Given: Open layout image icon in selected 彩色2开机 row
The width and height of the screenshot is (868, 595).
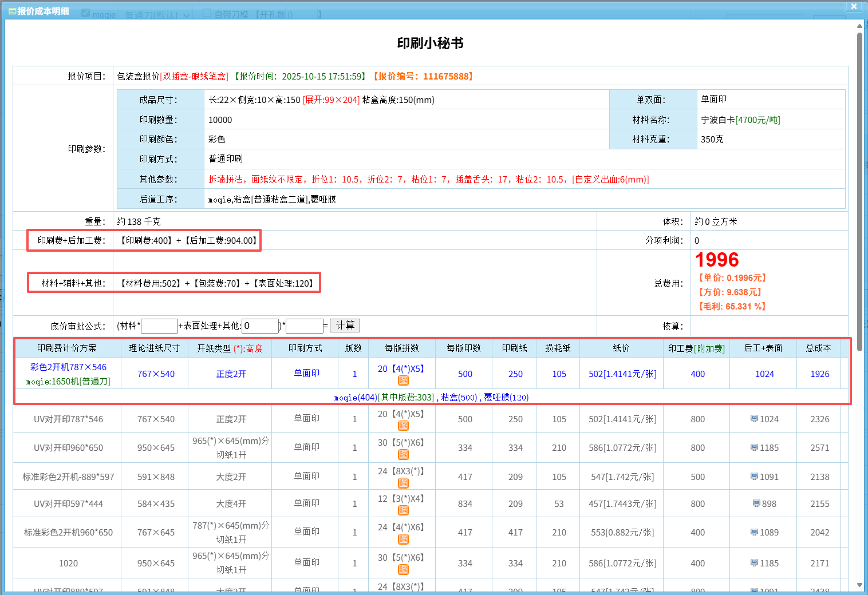Looking at the screenshot, I should (x=403, y=380).
